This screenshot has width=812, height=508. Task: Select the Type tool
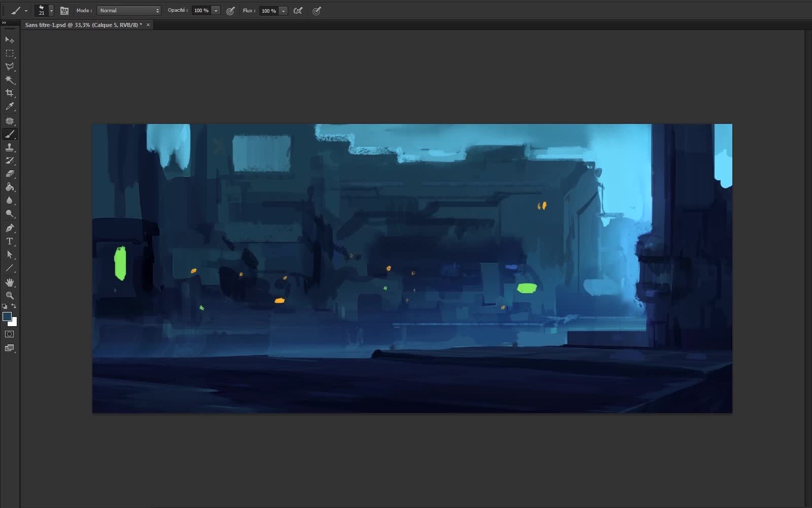[10, 241]
